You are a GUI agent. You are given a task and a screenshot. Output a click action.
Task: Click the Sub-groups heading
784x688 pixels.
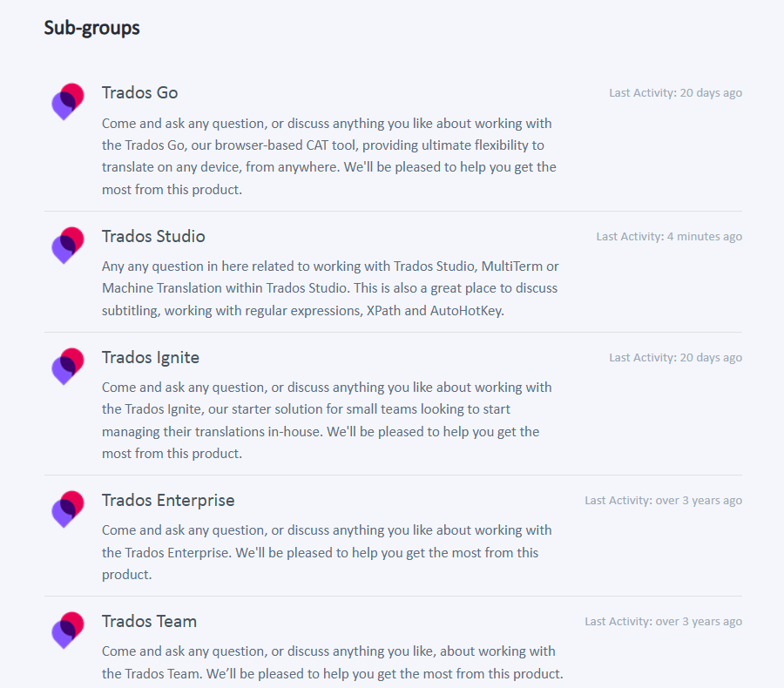92,28
